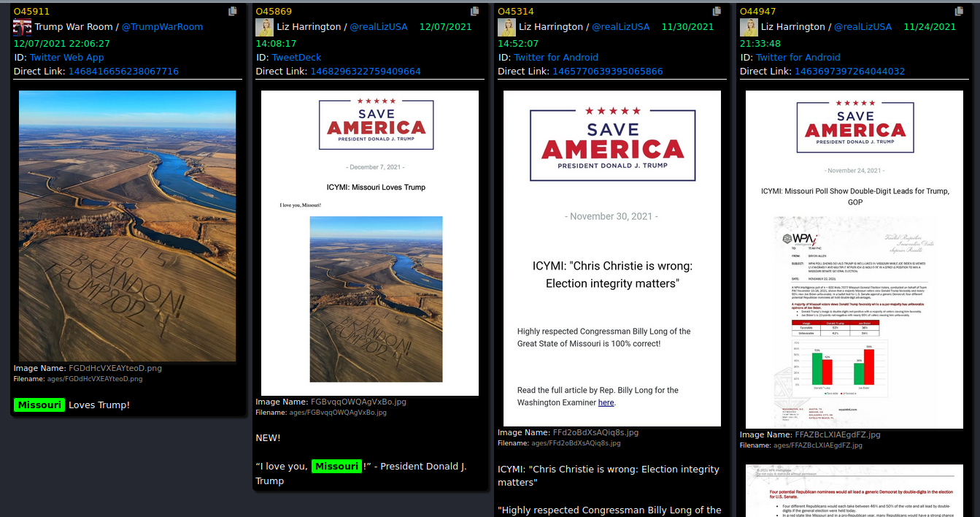Click timestamp 12/07/2021 22:06:27

tap(62, 44)
